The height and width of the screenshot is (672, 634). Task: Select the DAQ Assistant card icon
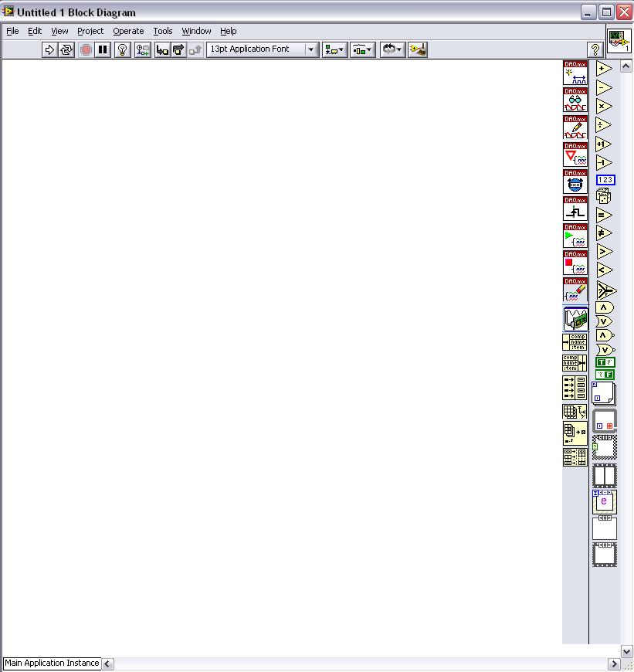pos(575,319)
